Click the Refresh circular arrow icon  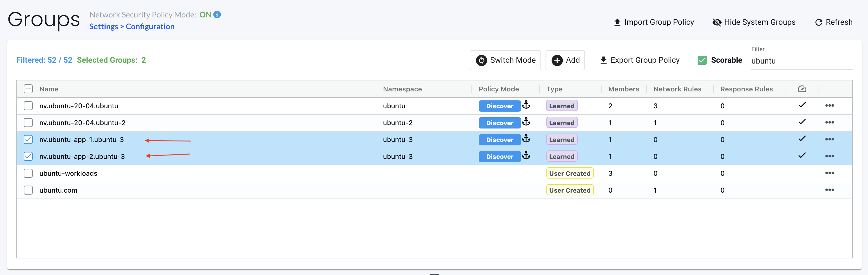[818, 22]
